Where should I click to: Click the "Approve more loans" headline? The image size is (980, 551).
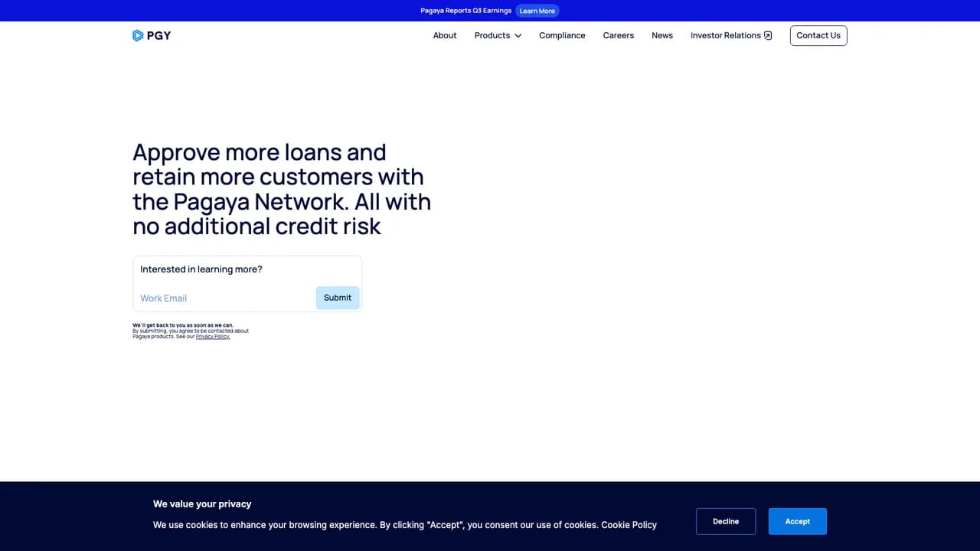coord(282,189)
